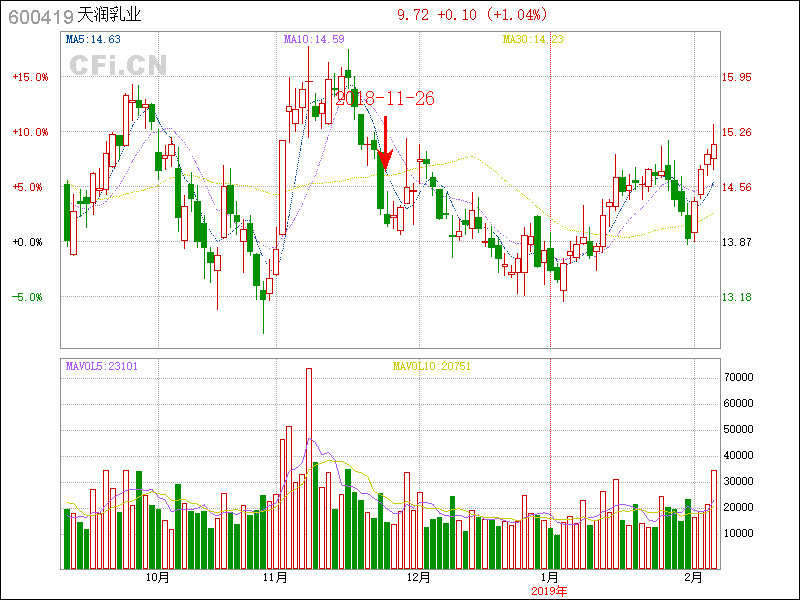
Task: Click the 11月 label on time axis
Action: pos(275,578)
